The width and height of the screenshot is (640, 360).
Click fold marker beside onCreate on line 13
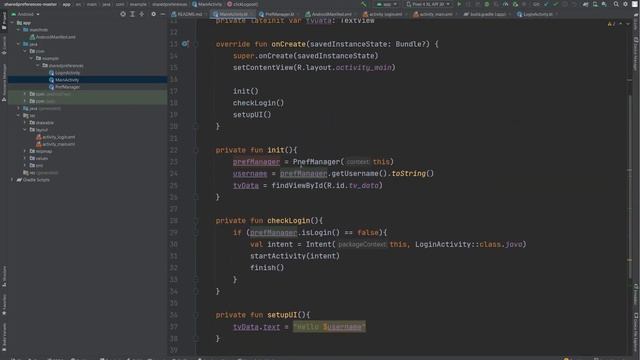pos(196,44)
